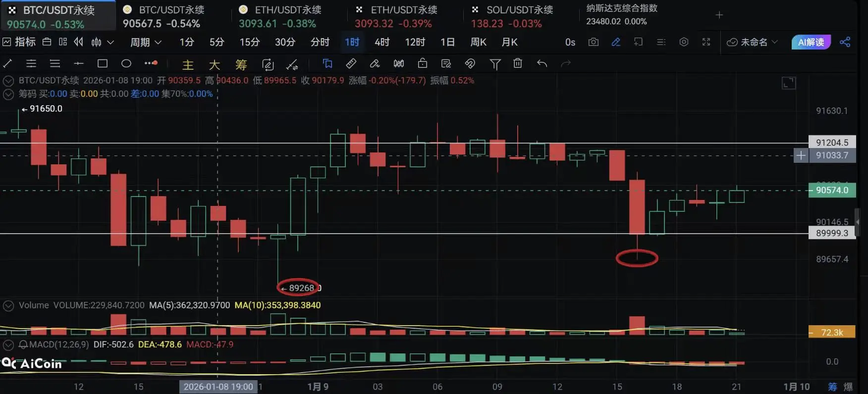Open the 未命名 layout dropdown

click(752, 42)
